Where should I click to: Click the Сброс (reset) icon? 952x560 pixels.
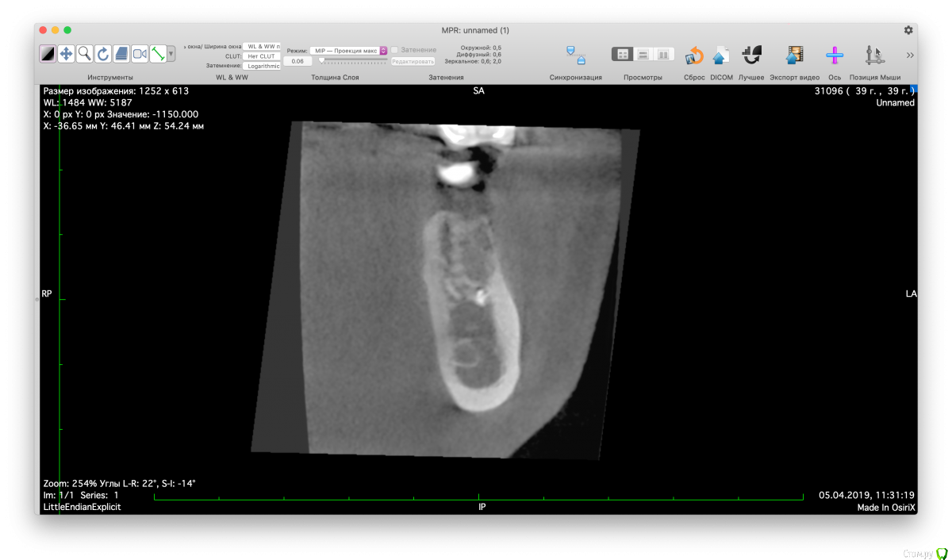click(694, 56)
